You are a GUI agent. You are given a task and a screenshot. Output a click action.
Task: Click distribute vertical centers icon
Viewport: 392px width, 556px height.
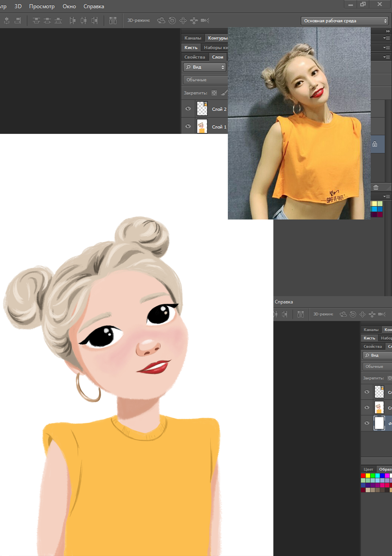pos(47,21)
